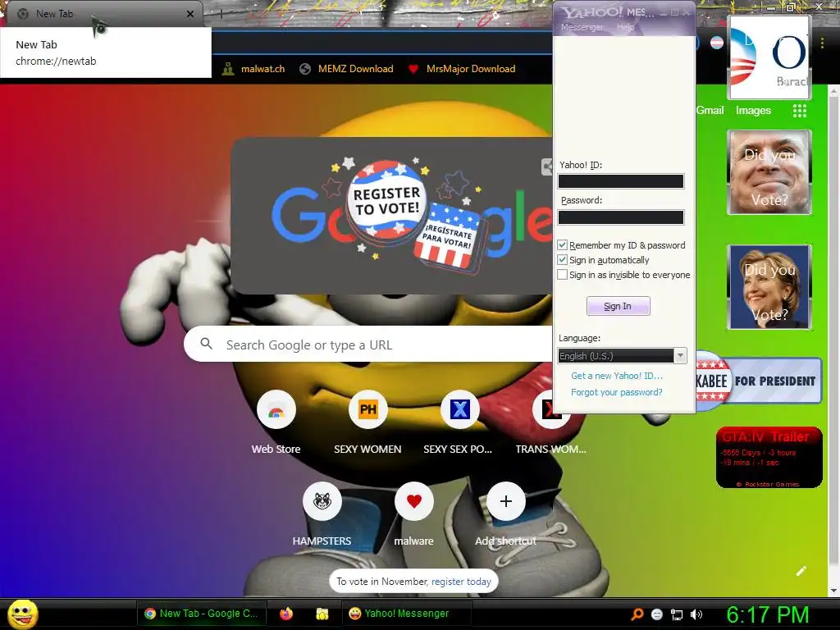Click the 'To vote in November' text

(x=382, y=582)
